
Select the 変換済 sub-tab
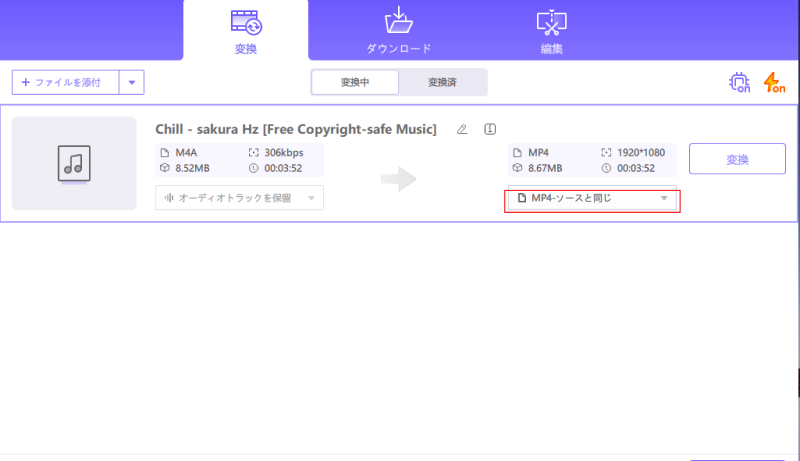click(x=442, y=82)
